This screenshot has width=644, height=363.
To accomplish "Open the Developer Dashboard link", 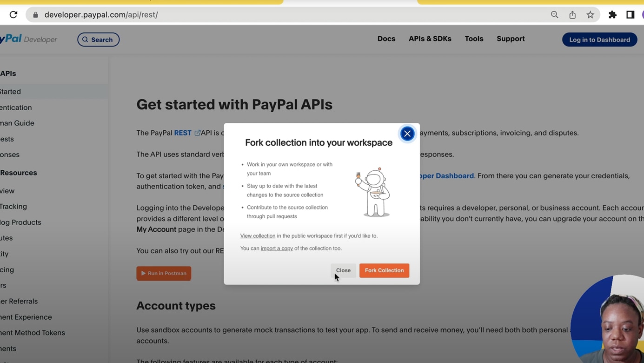I will point(446,176).
